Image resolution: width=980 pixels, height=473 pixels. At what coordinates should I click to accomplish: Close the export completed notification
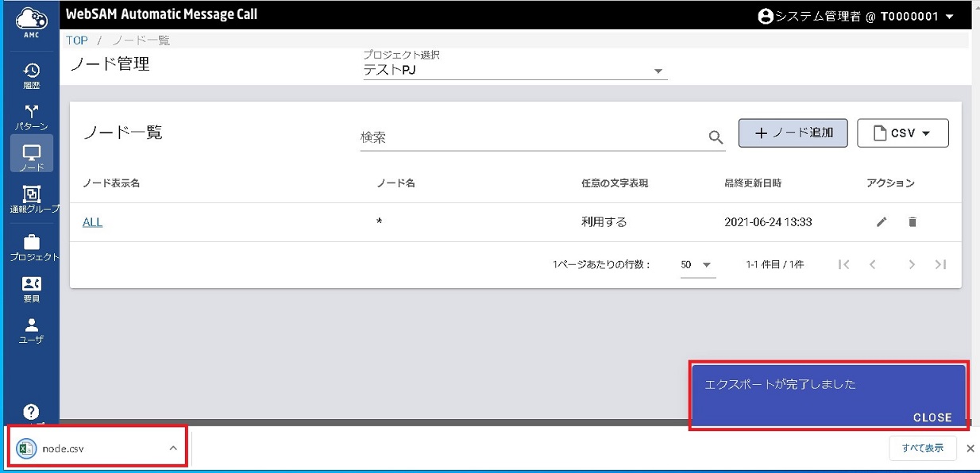pyautogui.click(x=932, y=417)
